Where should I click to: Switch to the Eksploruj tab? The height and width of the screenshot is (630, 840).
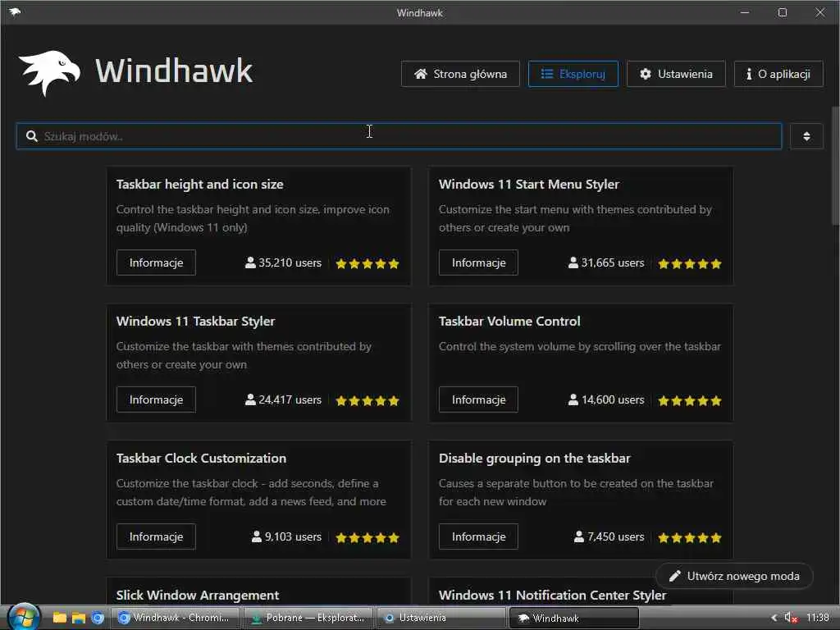point(573,74)
